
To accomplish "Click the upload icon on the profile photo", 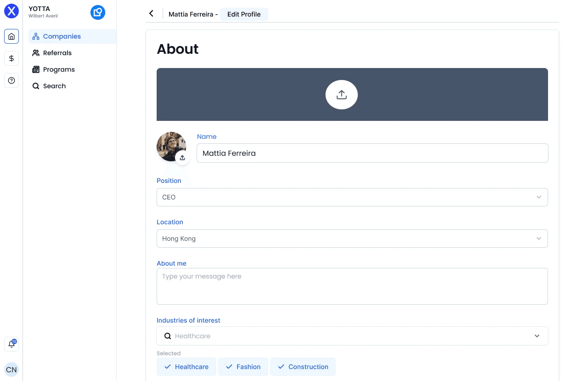I will pyautogui.click(x=182, y=157).
